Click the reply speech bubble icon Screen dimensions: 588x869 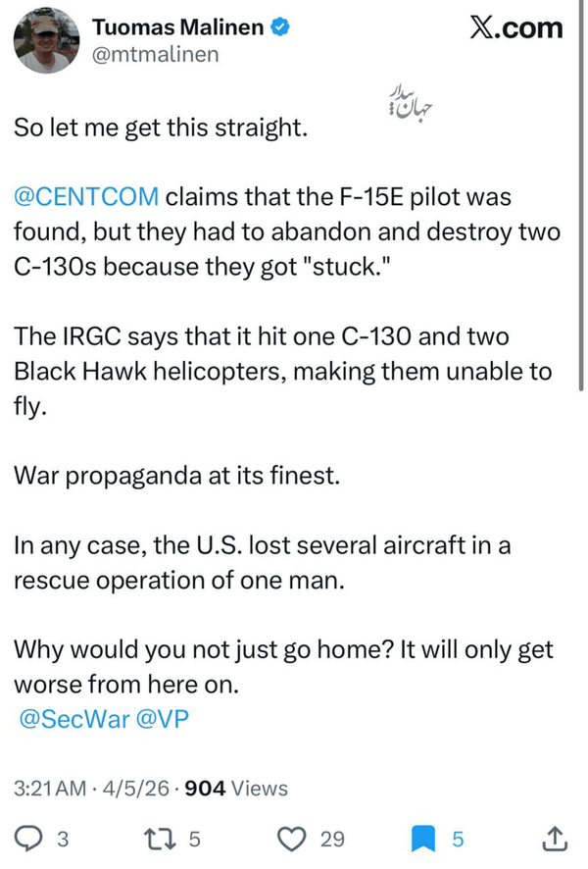[28, 840]
